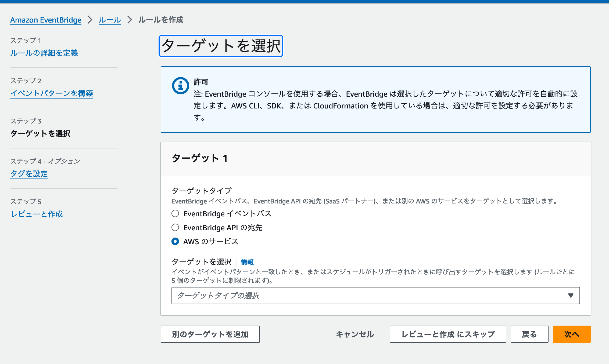Click the ターゲットタイプ label

(x=202, y=191)
